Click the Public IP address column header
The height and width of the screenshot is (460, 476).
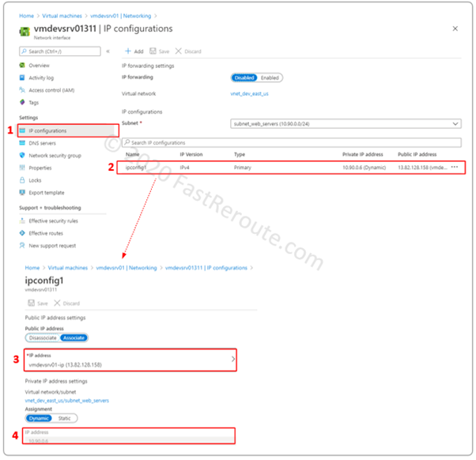click(417, 154)
